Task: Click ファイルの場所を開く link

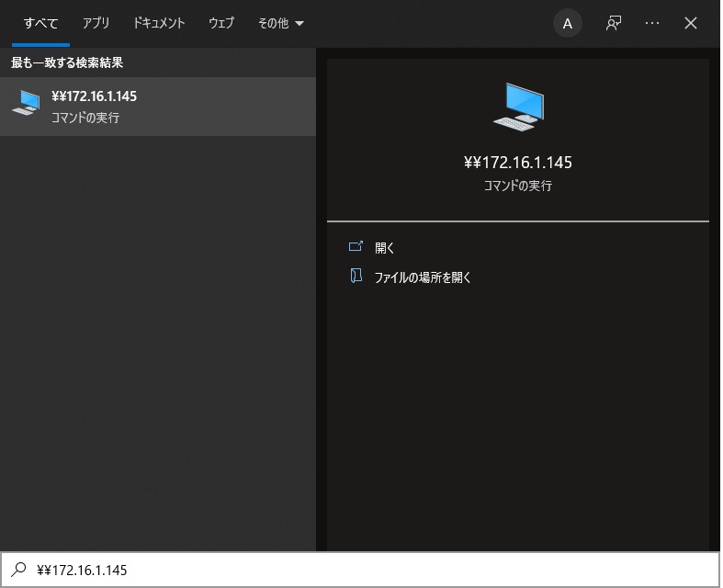Action: tap(423, 277)
